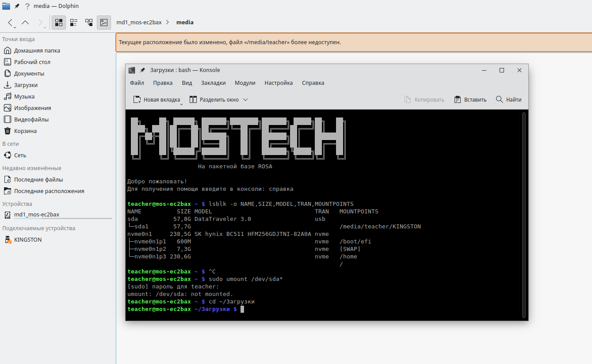Viewport: 592px width, 364px height.
Task: Click 'umount: /dev/sda: not mounted.' output line
Action: pyautogui.click(x=180, y=294)
